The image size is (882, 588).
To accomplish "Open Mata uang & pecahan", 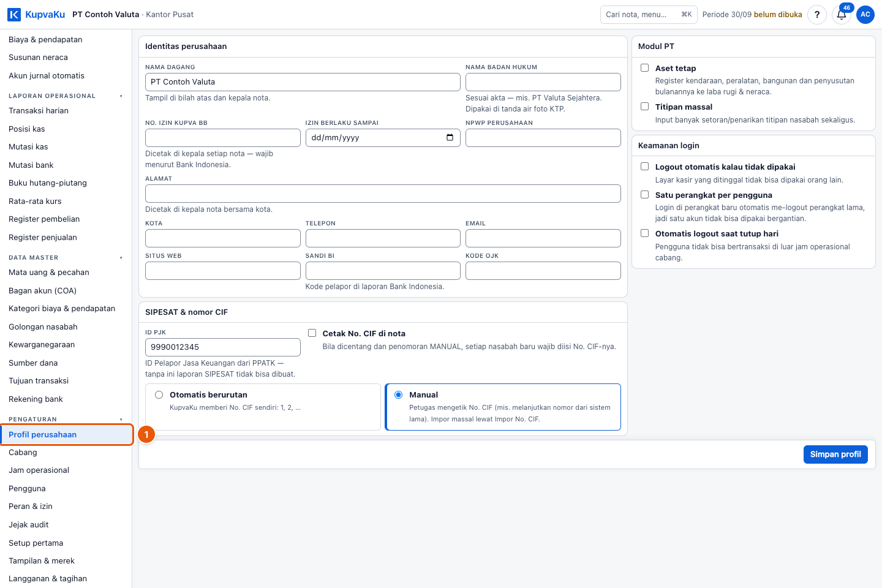I will (66, 273).
